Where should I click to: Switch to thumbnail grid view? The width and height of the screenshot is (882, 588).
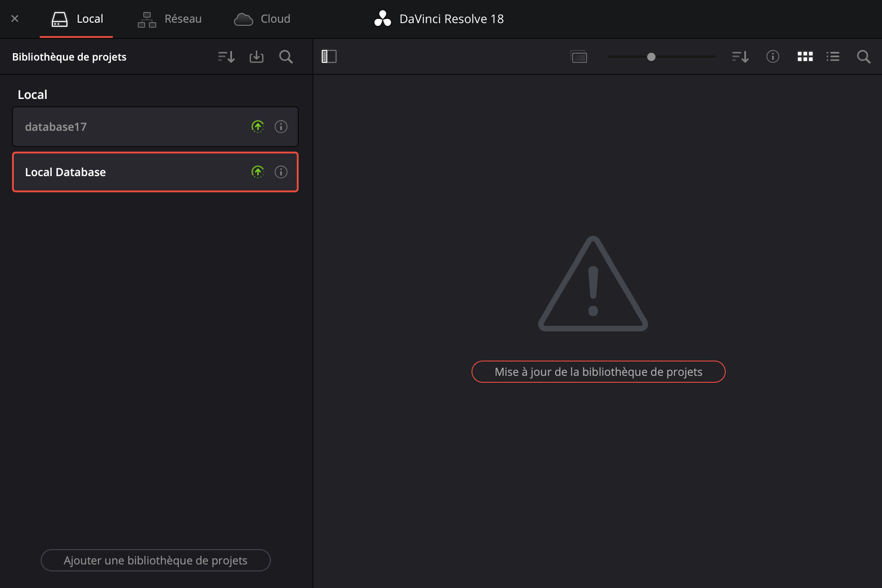coord(805,57)
